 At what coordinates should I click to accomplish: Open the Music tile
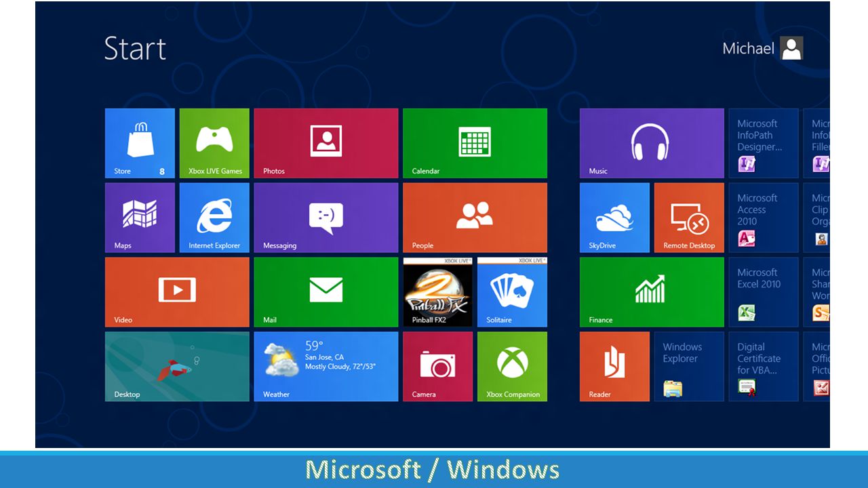tap(652, 143)
